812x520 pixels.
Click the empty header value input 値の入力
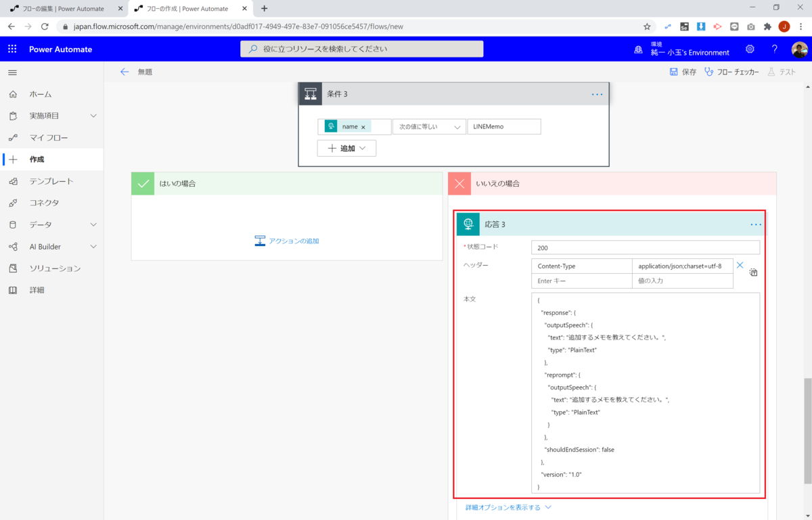click(x=682, y=281)
